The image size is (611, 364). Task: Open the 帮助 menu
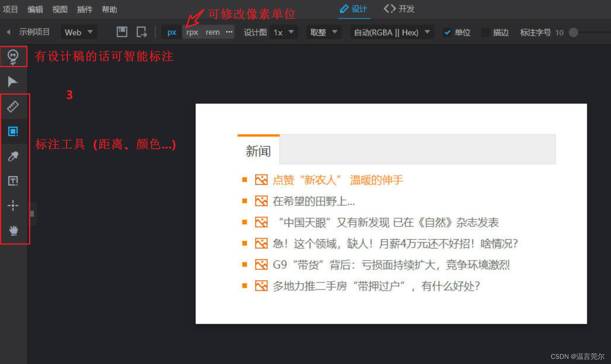click(109, 9)
